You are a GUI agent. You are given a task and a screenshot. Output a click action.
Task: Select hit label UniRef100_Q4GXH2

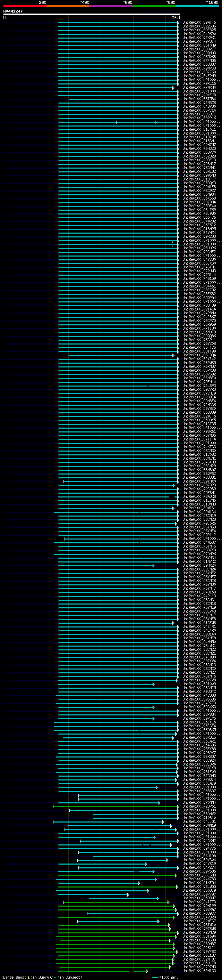click(x=199, y=841)
